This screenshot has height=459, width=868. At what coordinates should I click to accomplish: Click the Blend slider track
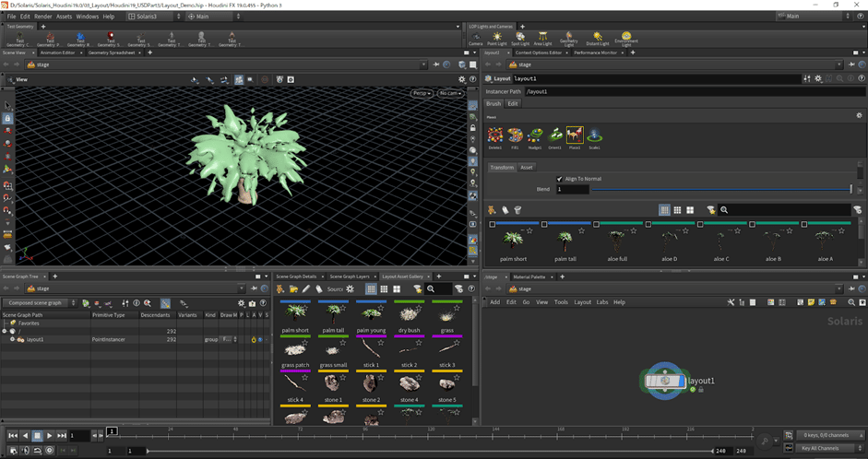tap(719, 190)
